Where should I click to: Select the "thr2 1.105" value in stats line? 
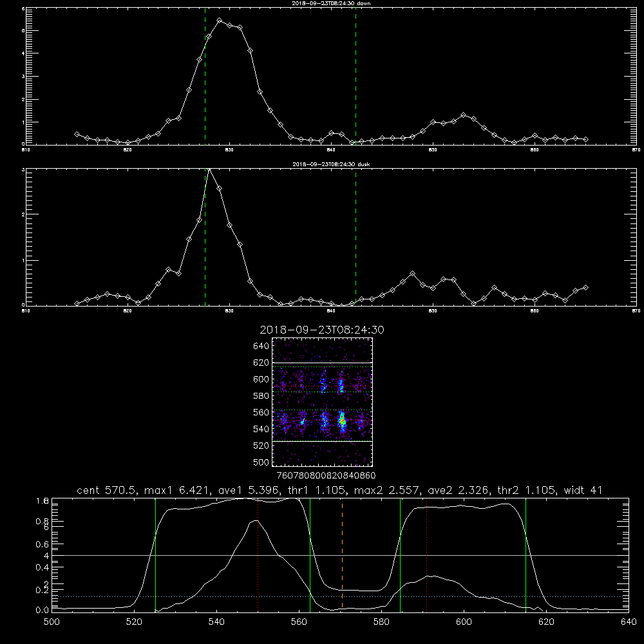coord(527,490)
